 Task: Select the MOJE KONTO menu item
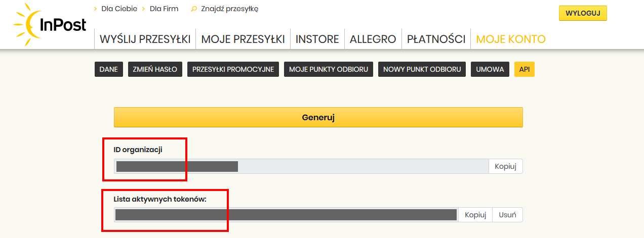click(x=511, y=39)
